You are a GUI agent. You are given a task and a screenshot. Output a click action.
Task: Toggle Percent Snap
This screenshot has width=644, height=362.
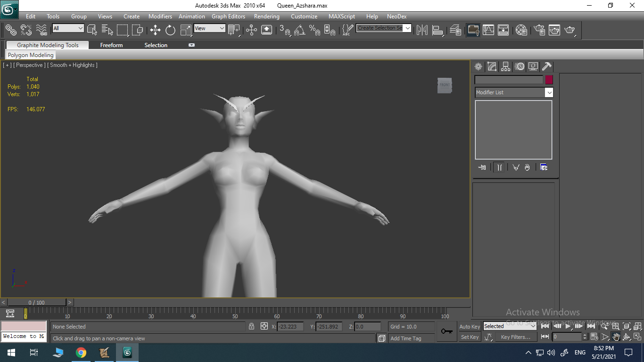(315, 30)
